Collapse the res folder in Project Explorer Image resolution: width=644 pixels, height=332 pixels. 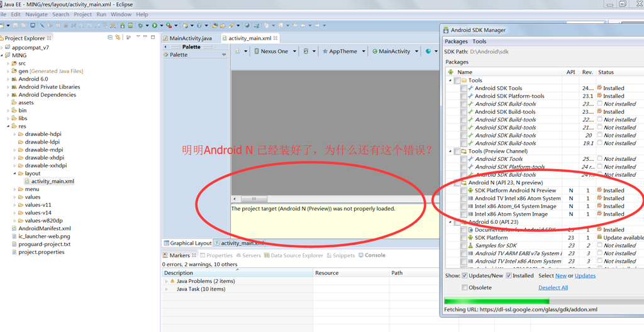(x=8, y=126)
